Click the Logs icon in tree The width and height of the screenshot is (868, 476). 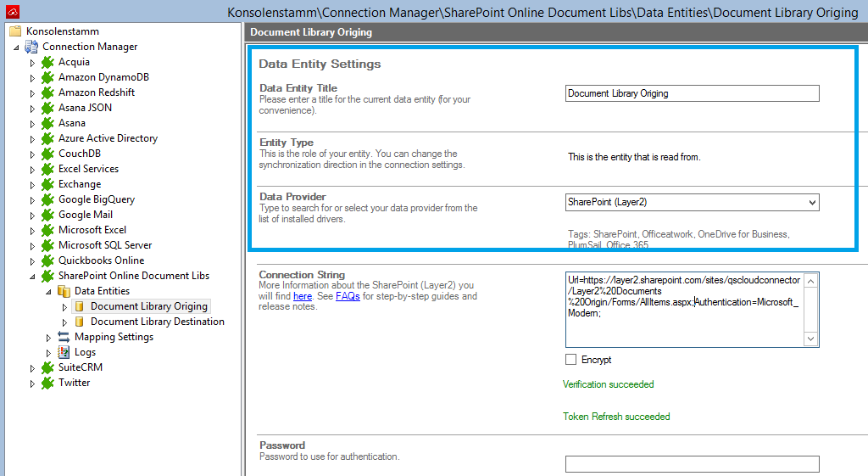point(64,352)
